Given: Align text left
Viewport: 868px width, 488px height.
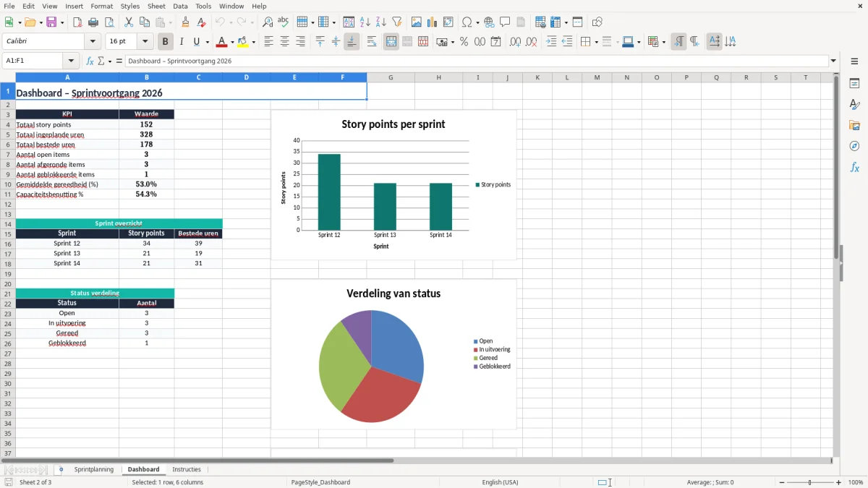Looking at the screenshot, I should tap(268, 42).
